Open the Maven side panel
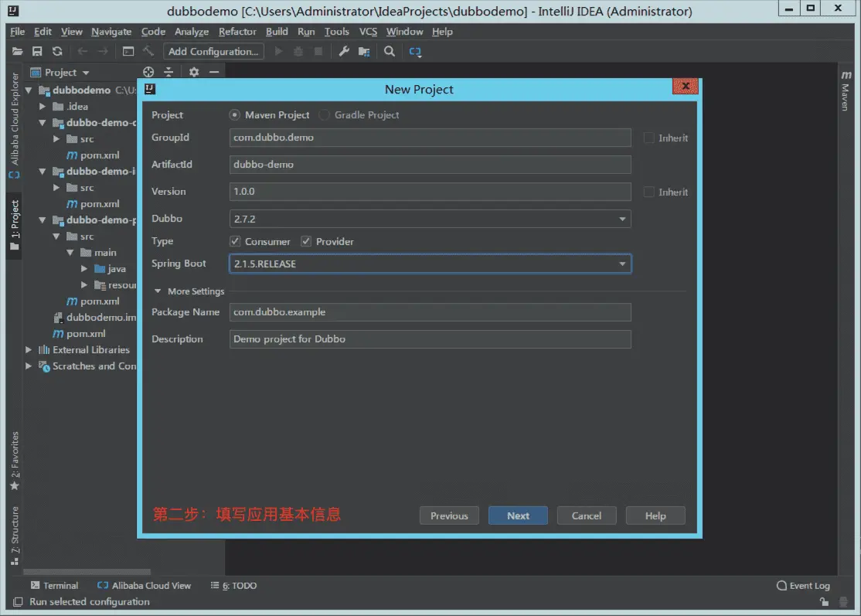This screenshot has height=616, width=861. [x=846, y=90]
